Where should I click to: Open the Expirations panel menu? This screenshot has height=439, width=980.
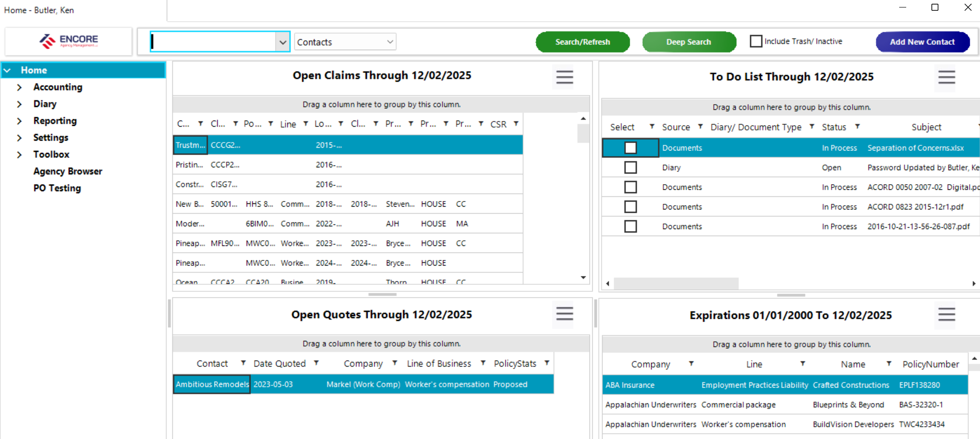pos(946,315)
